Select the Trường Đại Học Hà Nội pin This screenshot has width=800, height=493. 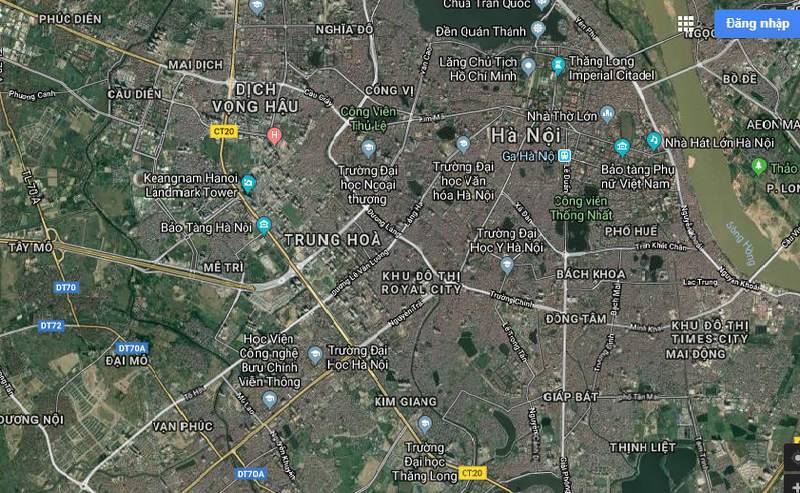point(315,356)
